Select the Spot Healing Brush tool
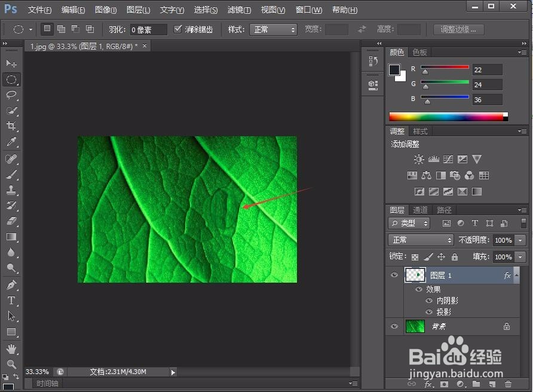Image resolution: width=533 pixels, height=392 pixels. click(11, 159)
